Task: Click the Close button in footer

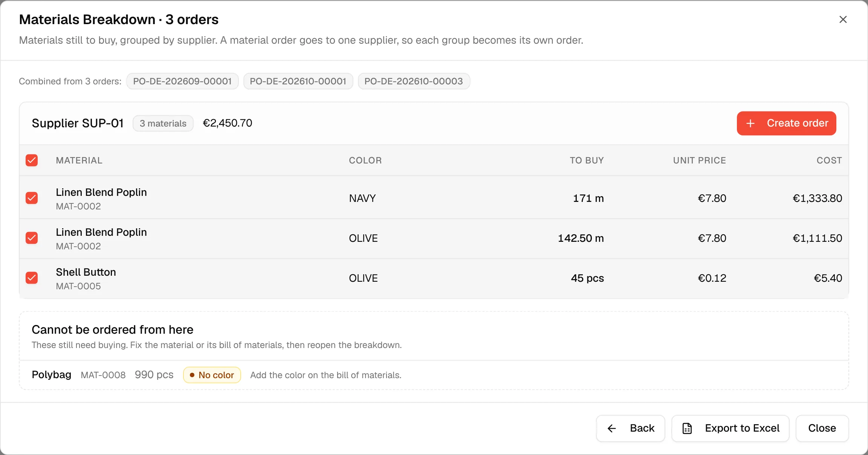Action: [x=822, y=428]
